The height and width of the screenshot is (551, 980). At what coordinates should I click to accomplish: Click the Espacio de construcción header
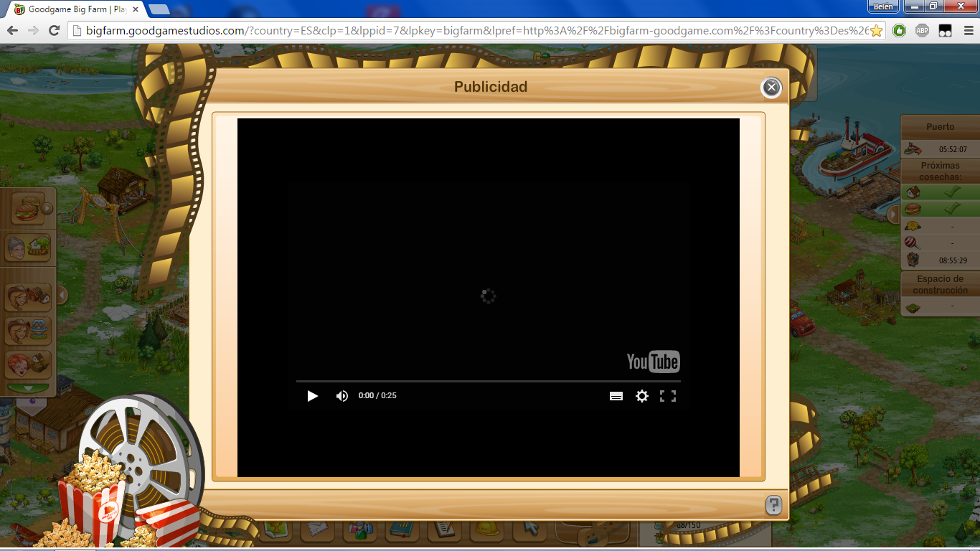coord(940,285)
